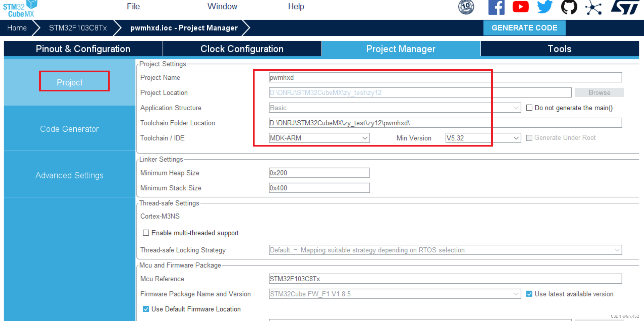
Task: Open the Window menu
Action: (x=222, y=6)
